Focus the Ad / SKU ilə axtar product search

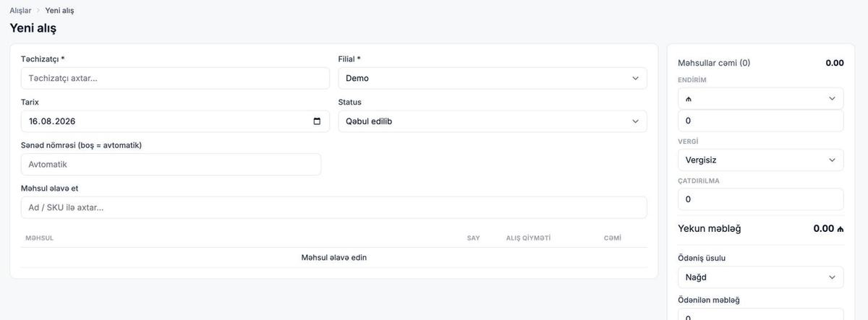click(334, 207)
